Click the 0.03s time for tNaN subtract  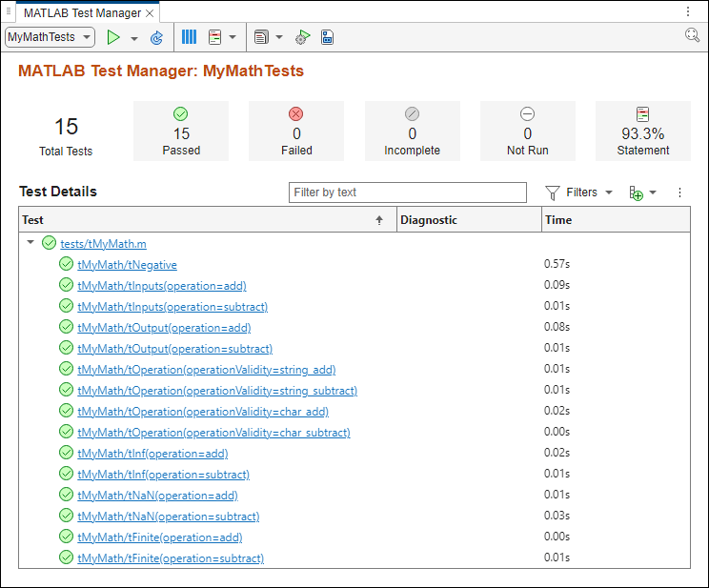pyautogui.click(x=557, y=516)
